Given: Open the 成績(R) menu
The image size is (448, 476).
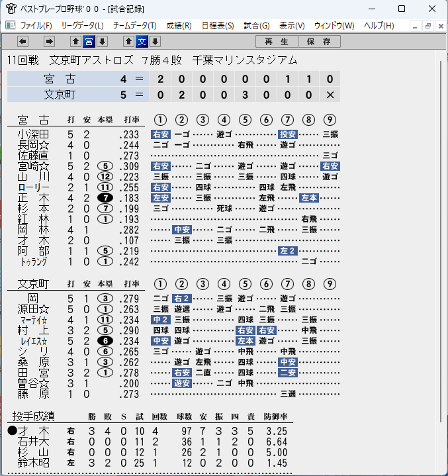Looking at the screenshot, I should click(179, 26).
